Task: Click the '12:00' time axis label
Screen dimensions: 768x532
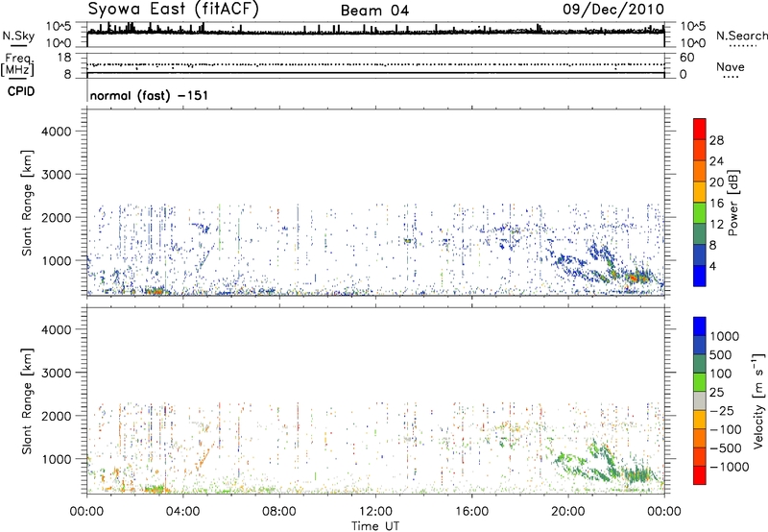Action: [375, 512]
